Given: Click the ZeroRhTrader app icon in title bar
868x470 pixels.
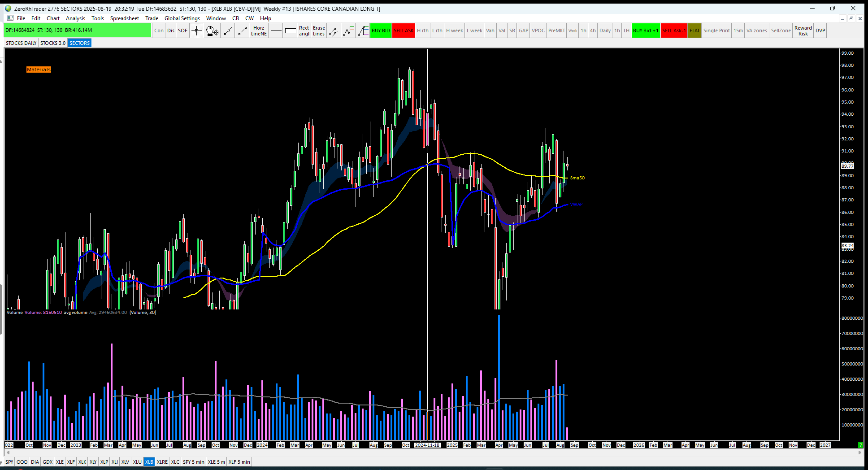Looking at the screenshot, I should coord(8,9).
